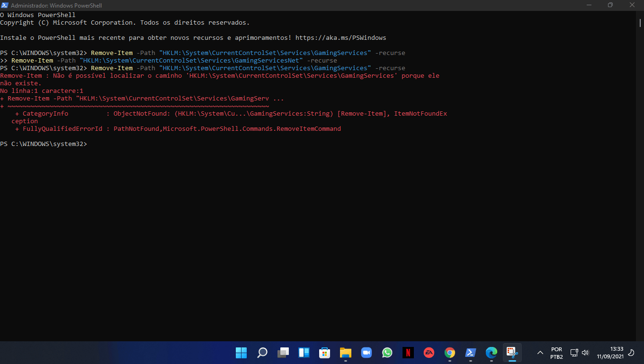Close the PowerShell window
The height and width of the screenshot is (364, 644).
(x=632, y=5)
